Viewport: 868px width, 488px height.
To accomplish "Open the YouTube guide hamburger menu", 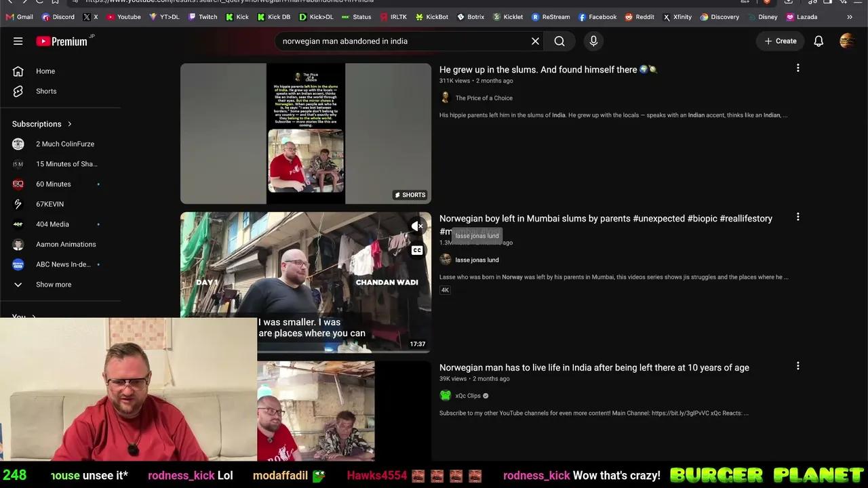I will pyautogui.click(x=18, y=41).
